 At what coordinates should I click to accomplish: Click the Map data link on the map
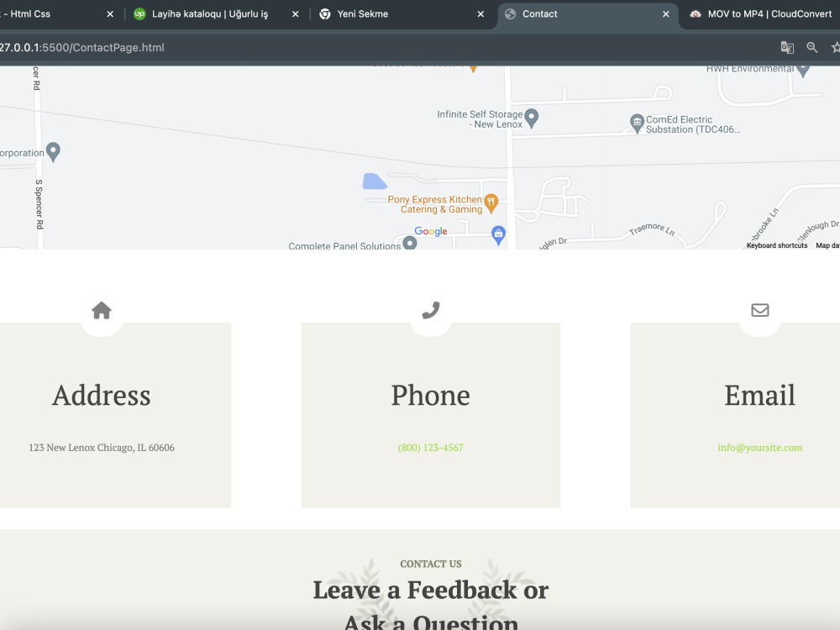827,245
